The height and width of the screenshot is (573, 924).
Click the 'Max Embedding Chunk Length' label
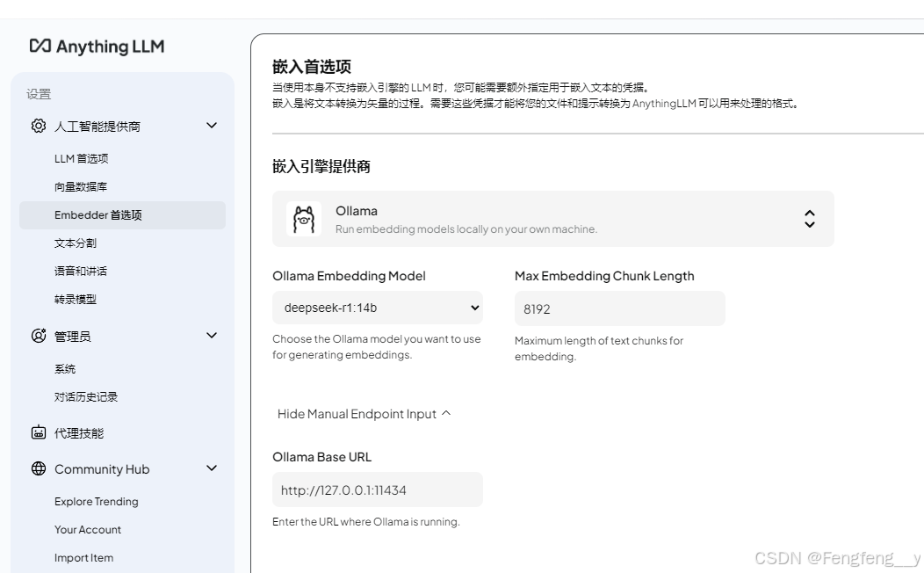click(604, 276)
